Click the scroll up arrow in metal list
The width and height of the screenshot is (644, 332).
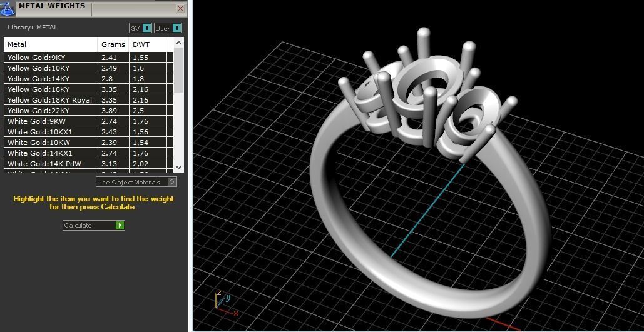click(x=178, y=43)
